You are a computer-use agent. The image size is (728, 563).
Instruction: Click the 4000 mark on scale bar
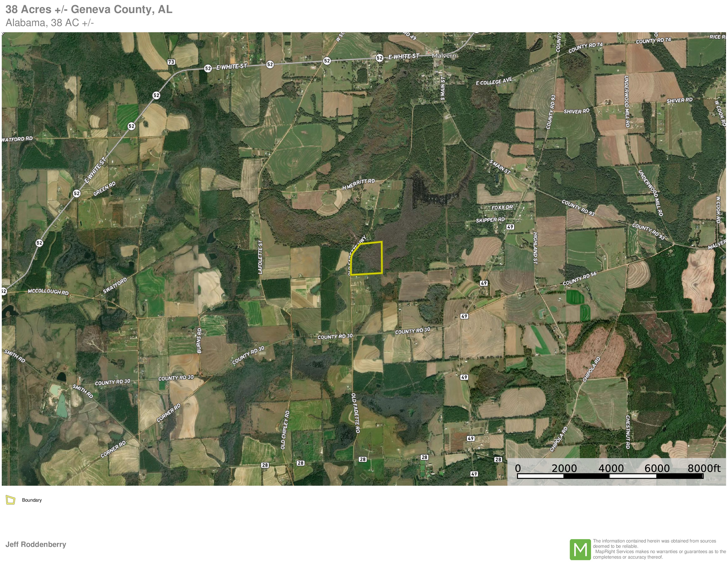pos(611,469)
